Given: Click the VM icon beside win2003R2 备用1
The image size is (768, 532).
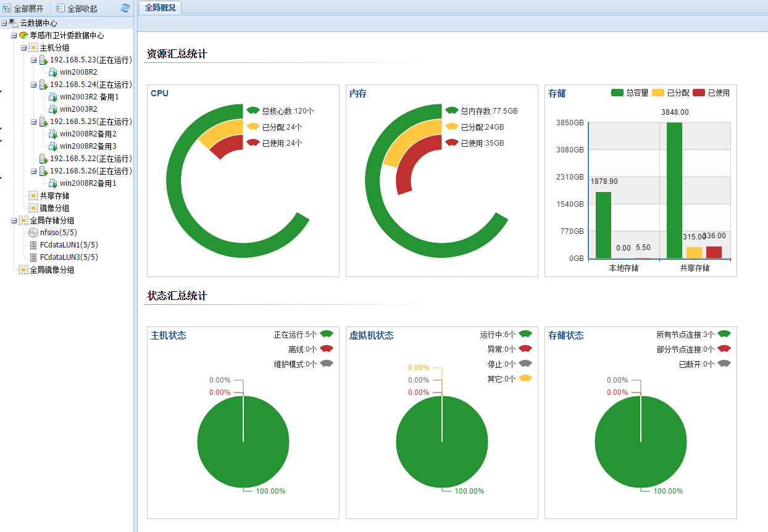Looking at the screenshot, I should point(53,97).
